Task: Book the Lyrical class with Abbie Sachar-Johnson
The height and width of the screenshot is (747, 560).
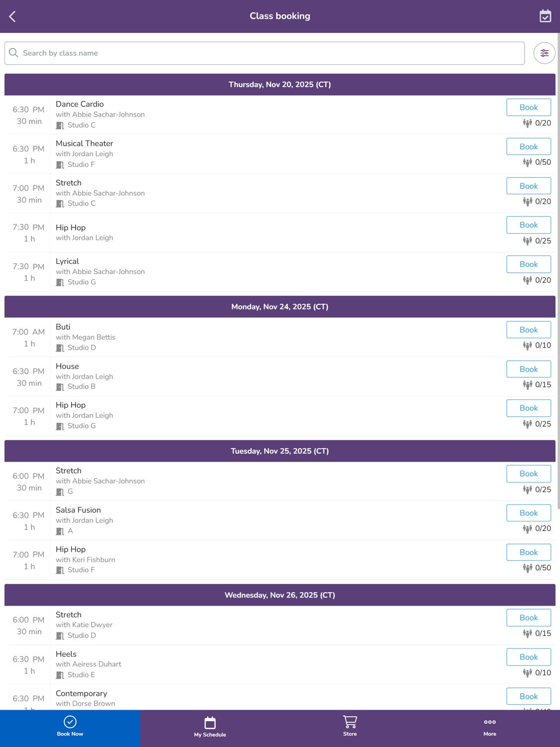Action: click(x=529, y=264)
